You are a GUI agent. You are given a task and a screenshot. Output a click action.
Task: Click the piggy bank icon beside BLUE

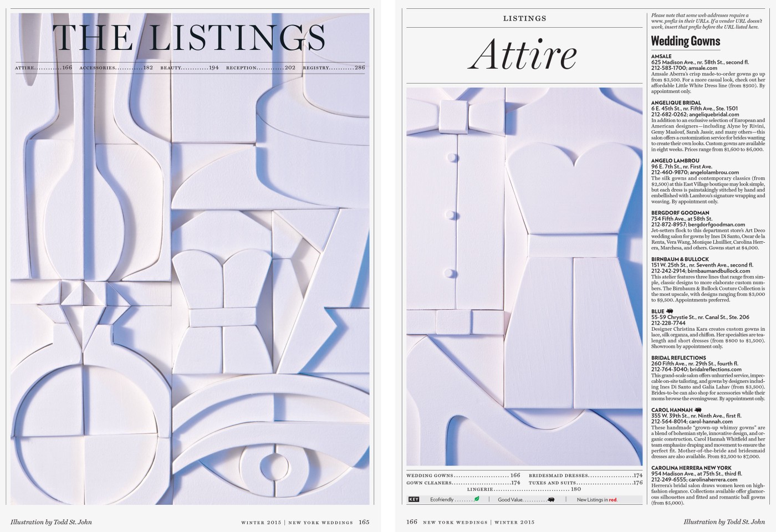click(x=670, y=311)
